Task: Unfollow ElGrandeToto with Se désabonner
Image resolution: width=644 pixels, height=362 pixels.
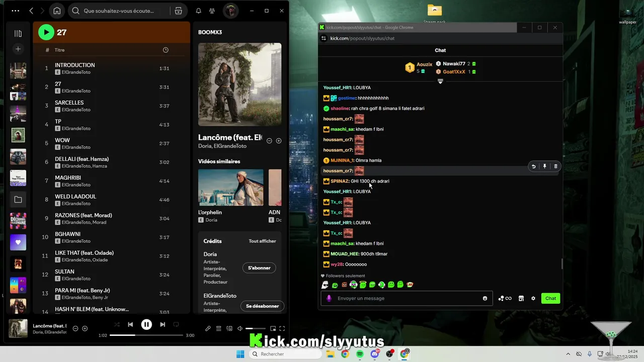Action: [262, 306]
